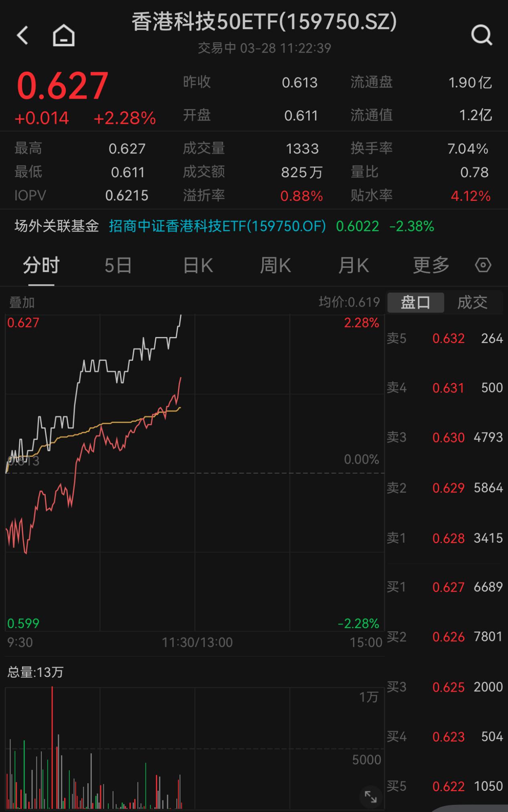The image size is (508, 812).
Task: Open chart settings hexagon icon
Action: coord(483,265)
